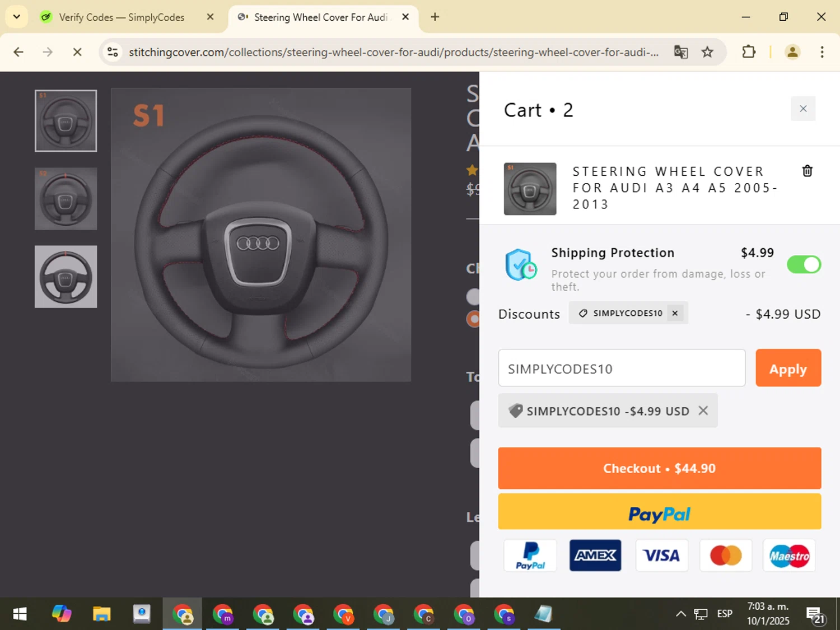Select the S2 product thumbnail
The height and width of the screenshot is (630, 840).
(66, 199)
